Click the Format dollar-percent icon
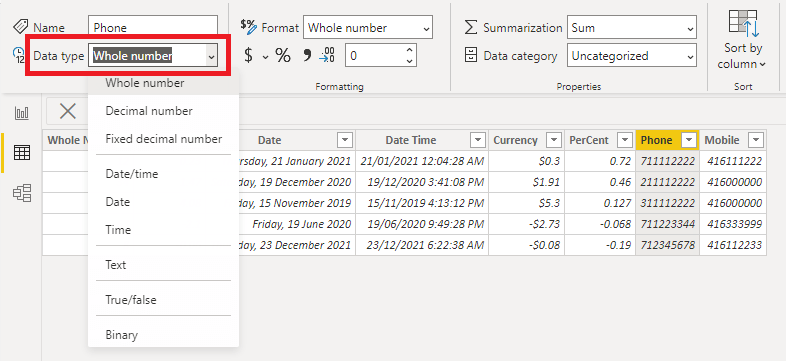786x361 pixels. [x=248, y=26]
